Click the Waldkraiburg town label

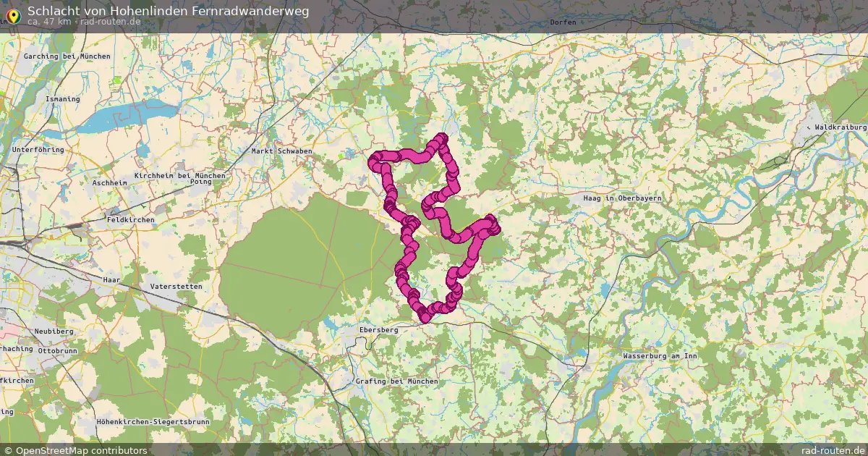coord(840,127)
